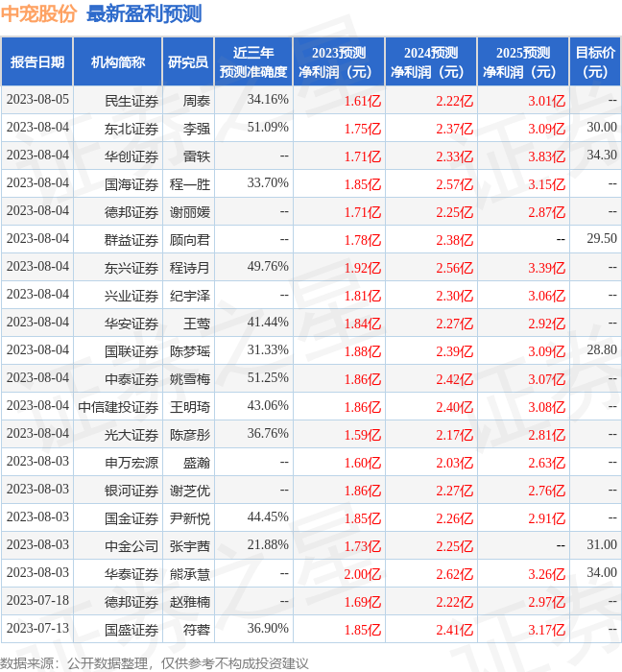Click the 中宠股份 title text
The width and height of the screenshot is (622, 672).
point(38,13)
